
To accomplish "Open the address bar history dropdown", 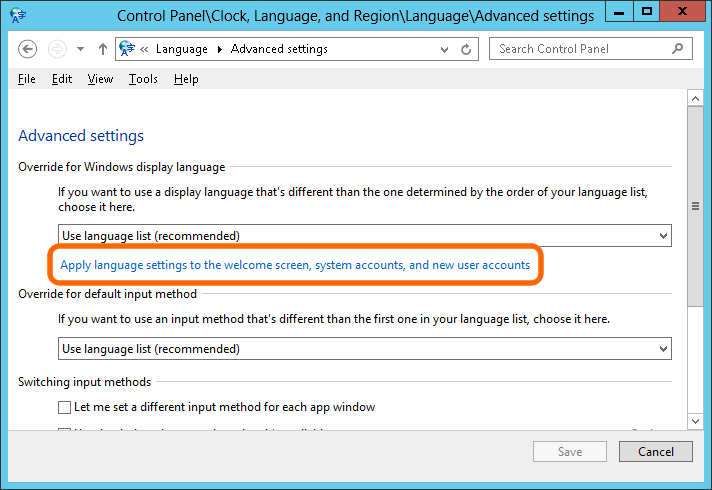I will click(x=444, y=49).
